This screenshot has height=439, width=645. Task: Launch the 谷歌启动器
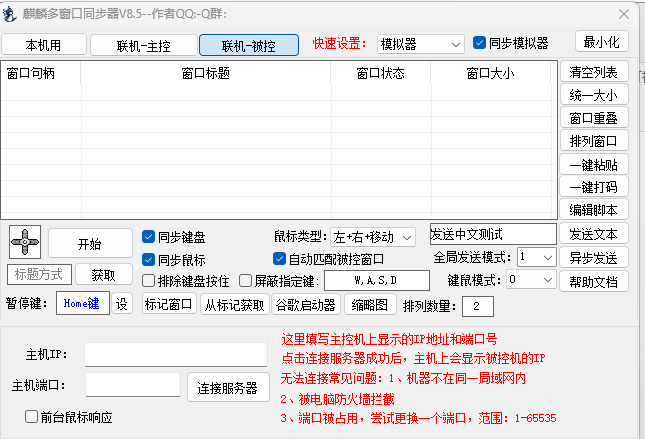pyautogui.click(x=306, y=305)
